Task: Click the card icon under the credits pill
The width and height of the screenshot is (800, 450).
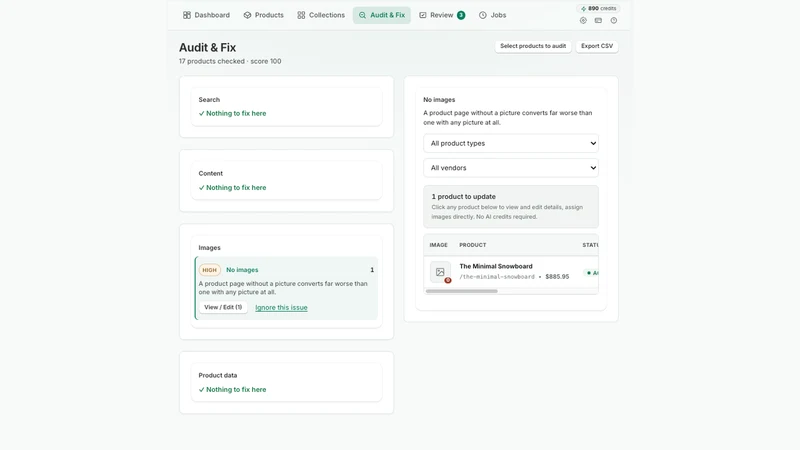Action: (x=598, y=20)
